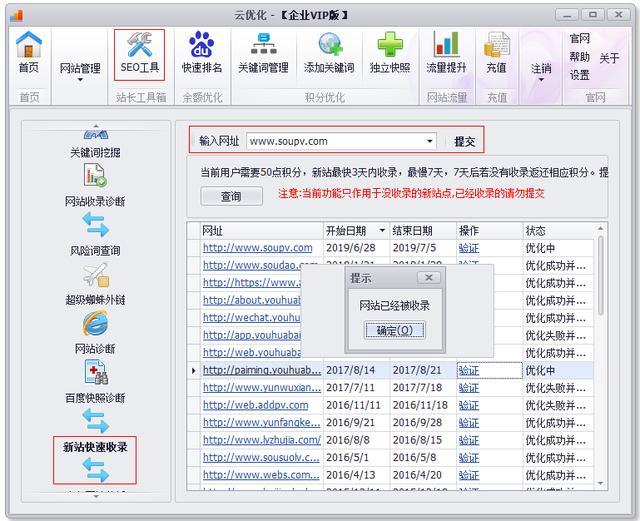This screenshot has height=521, width=640.
Task: Open link http://web.addpv.com
Action: 256,405
